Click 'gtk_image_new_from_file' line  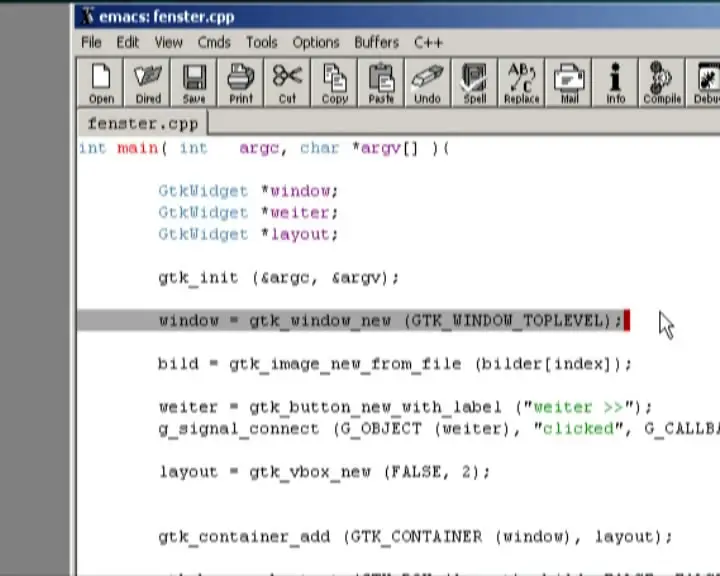point(395,364)
